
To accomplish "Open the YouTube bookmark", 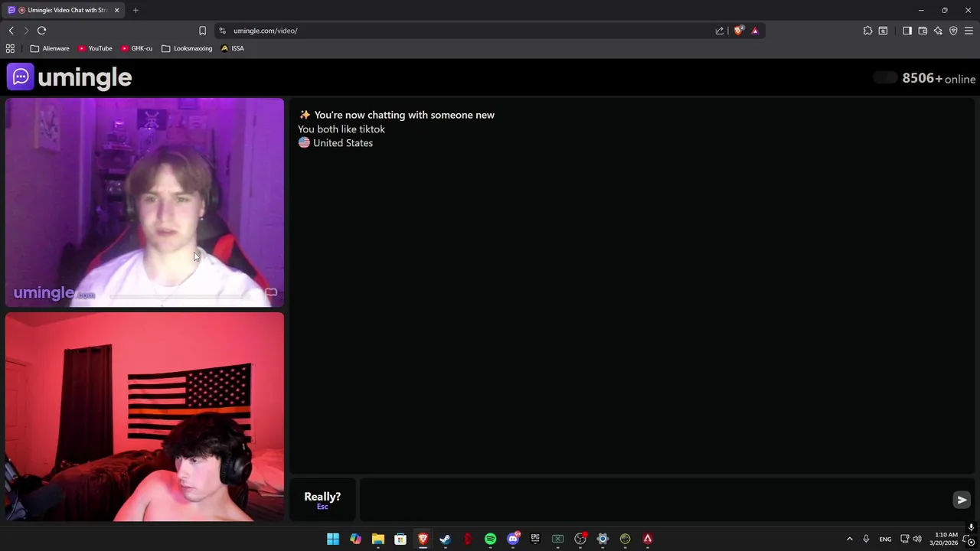I will [95, 48].
